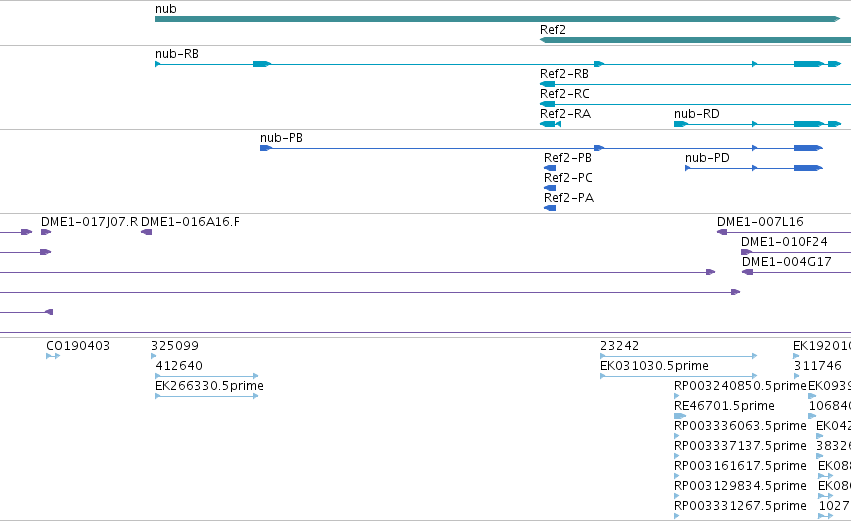Click the DME1-017J07.R arrow glyph
The width and height of the screenshot is (851, 521).
click(x=46, y=232)
